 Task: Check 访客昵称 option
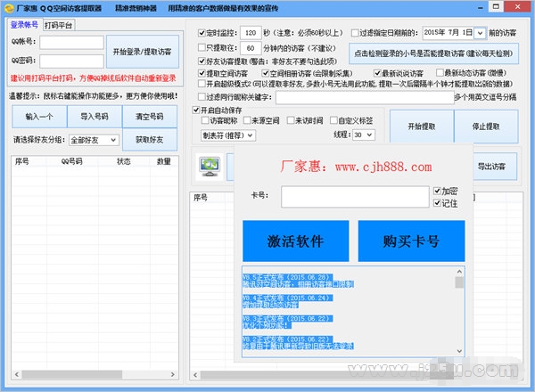click(x=205, y=120)
